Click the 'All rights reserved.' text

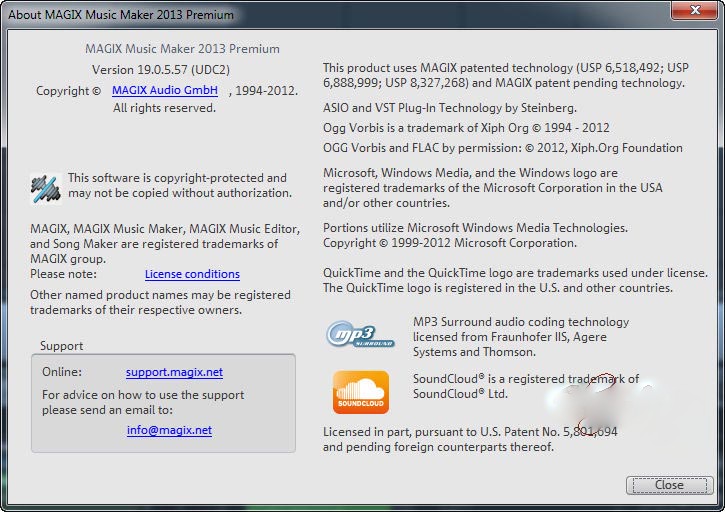click(x=164, y=108)
